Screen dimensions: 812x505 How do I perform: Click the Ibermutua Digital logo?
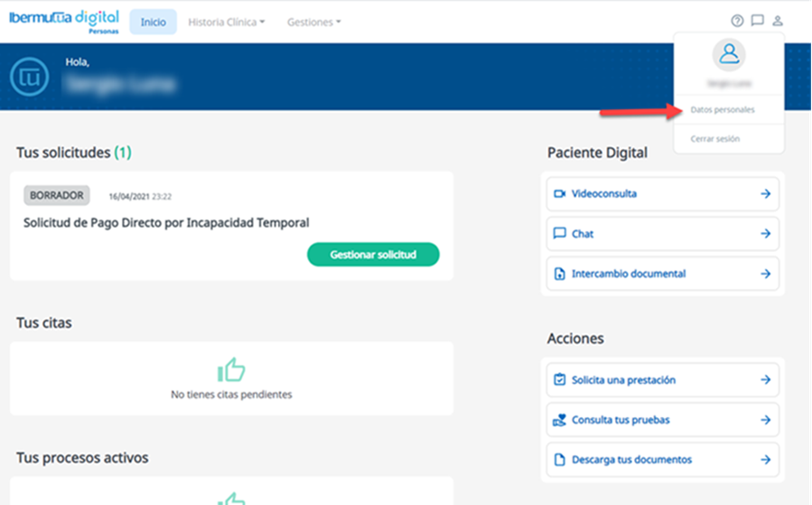click(63, 22)
